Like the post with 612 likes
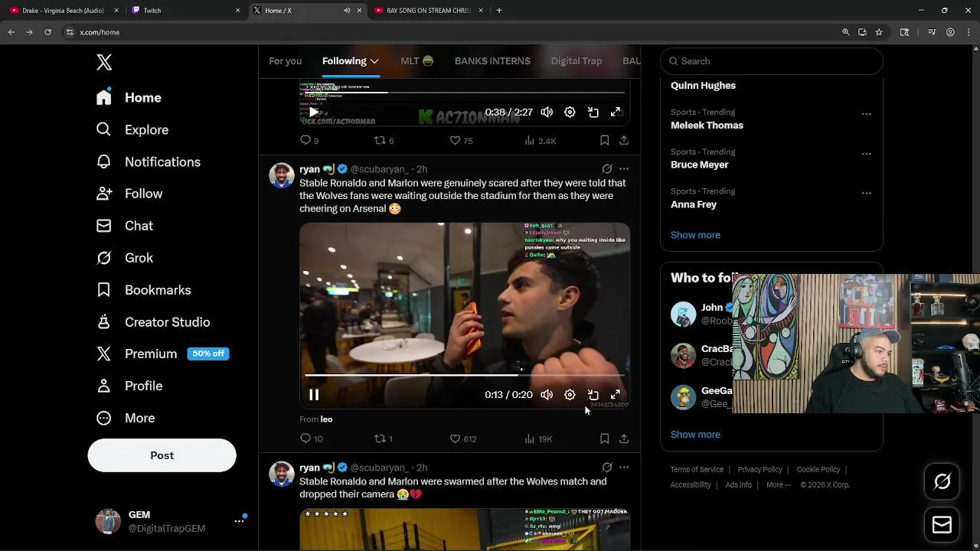The image size is (980, 551). 462,439
